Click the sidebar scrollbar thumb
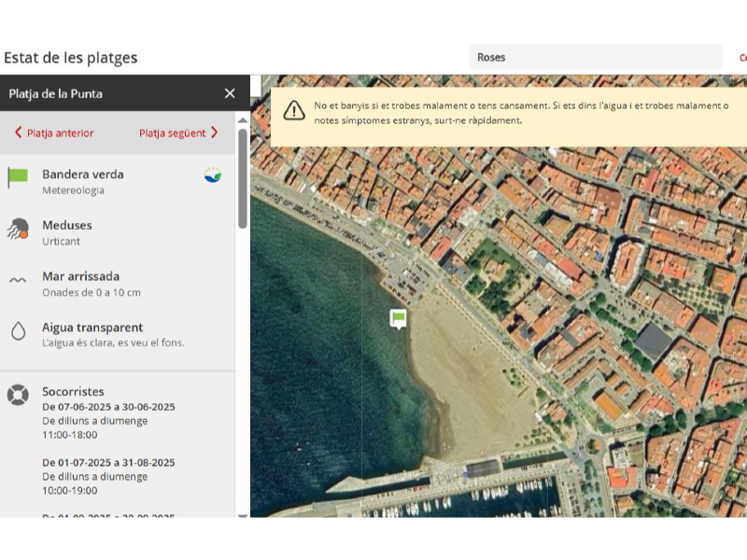Image resolution: width=747 pixels, height=560 pixels. point(243,177)
